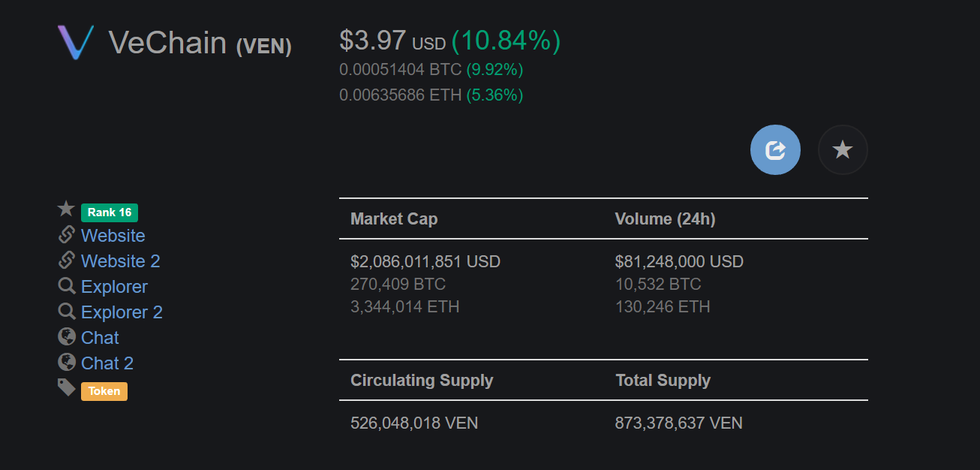Click the magnifier icon next to Explorer 2
This screenshot has width=980, height=470.
[x=66, y=312]
